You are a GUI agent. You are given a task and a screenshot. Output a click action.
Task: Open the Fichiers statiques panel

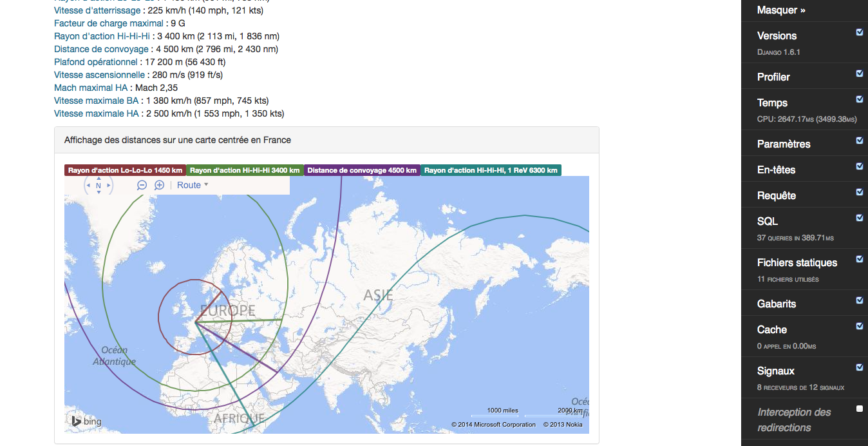[x=797, y=263]
